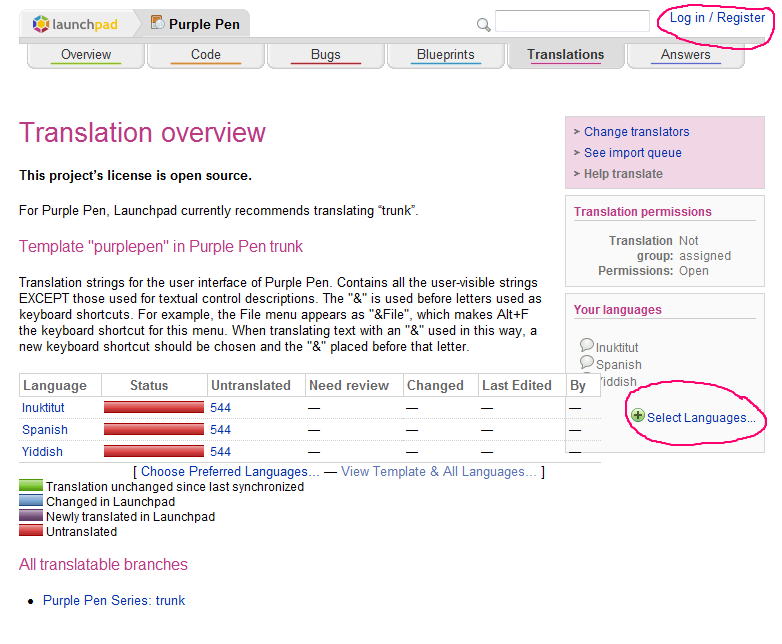Click the Your languages heading
This screenshot has height=644, width=782.
click(617, 310)
